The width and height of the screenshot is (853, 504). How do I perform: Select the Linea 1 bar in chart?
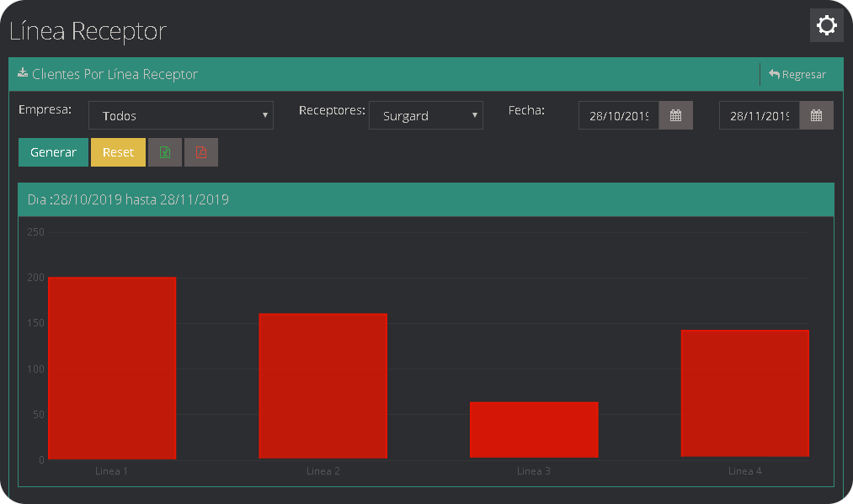point(112,368)
